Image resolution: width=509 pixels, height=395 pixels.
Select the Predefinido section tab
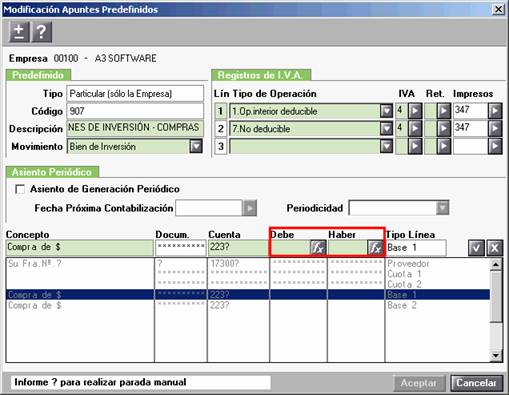pos(38,75)
